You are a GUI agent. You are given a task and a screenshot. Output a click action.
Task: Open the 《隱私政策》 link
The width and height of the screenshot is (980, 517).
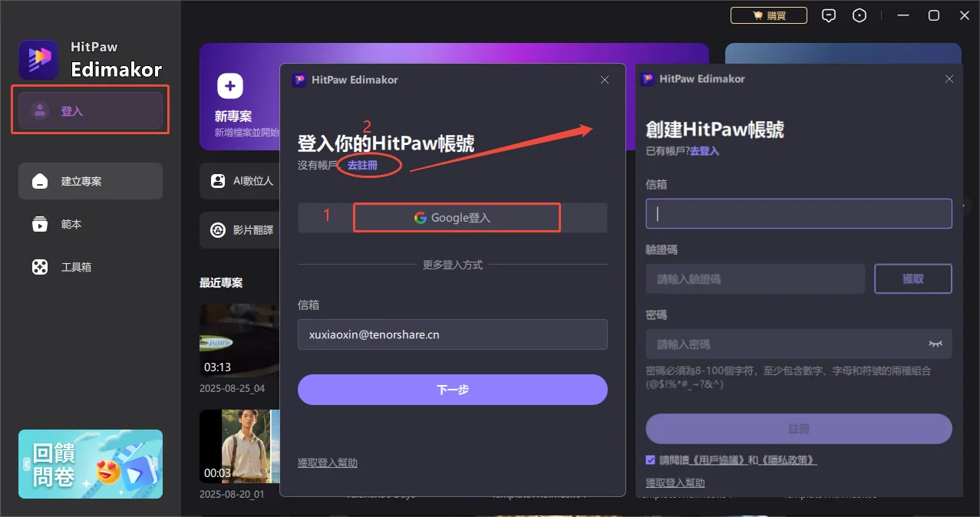click(787, 460)
